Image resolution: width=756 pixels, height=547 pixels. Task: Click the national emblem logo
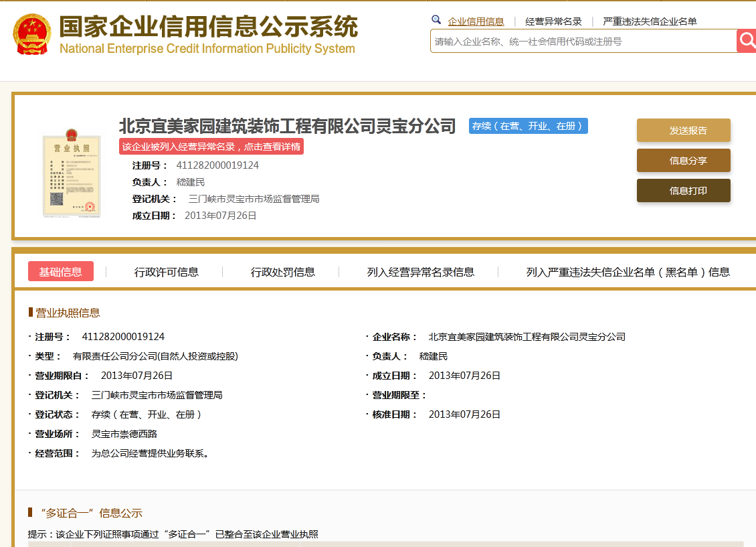(x=32, y=33)
